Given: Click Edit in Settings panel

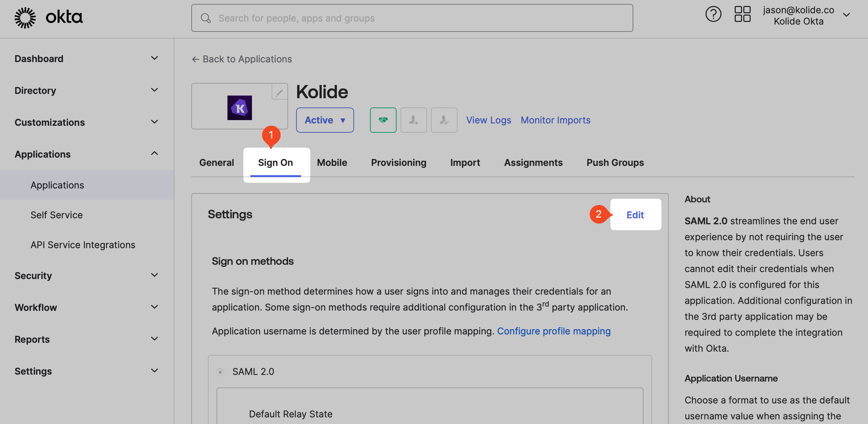Looking at the screenshot, I should click(635, 215).
